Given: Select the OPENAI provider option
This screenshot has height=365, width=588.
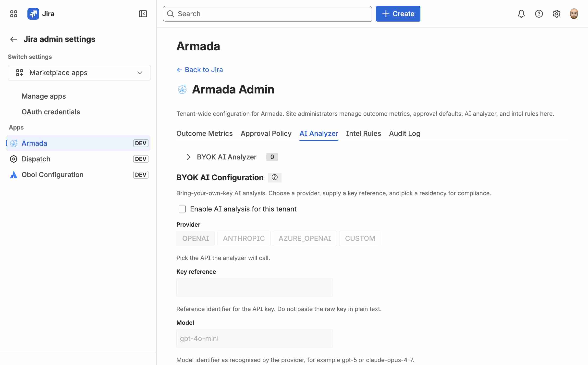Looking at the screenshot, I should pyautogui.click(x=196, y=238).
